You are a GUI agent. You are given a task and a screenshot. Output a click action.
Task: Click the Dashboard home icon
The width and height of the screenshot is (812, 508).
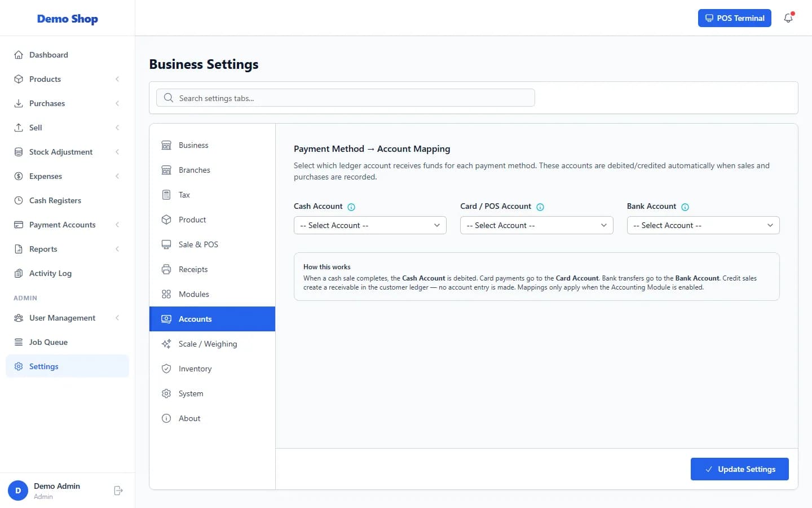(19, 55)
